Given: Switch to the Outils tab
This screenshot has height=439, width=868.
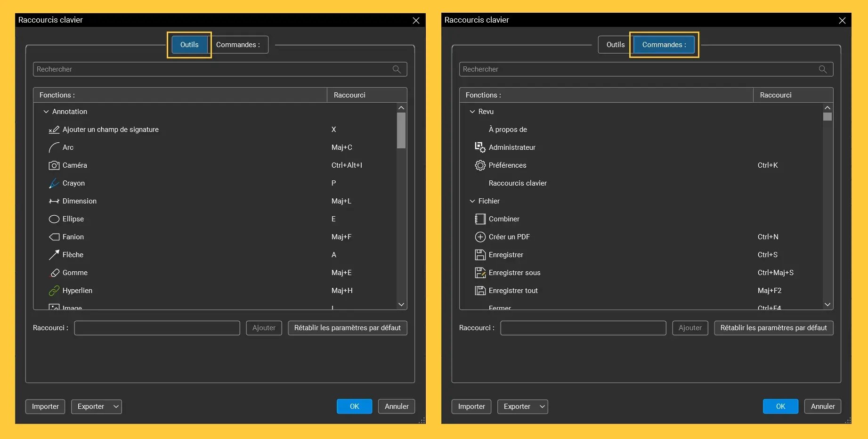Looking at the screenshot, I should point(189,45).
